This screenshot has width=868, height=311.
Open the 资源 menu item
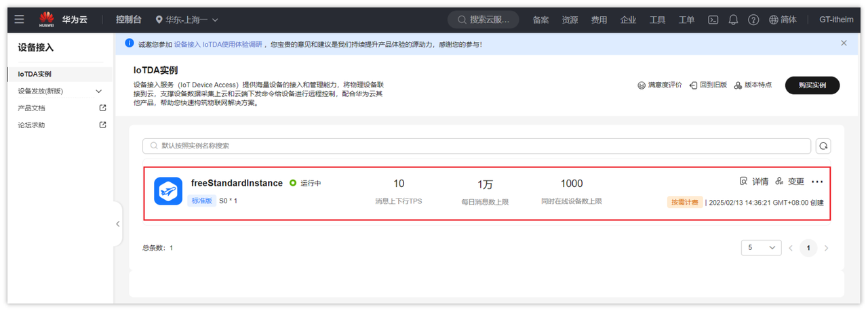570,20
